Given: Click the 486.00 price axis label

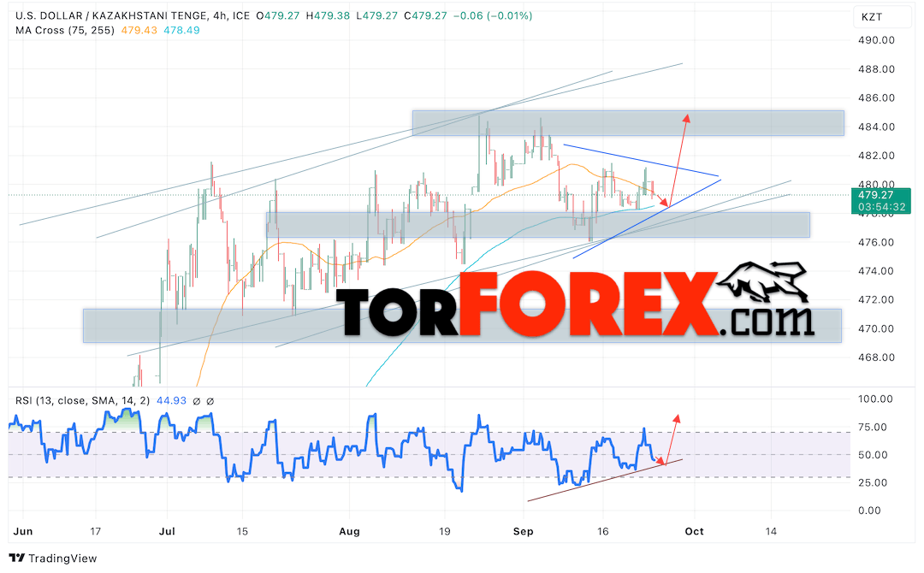Looking at the screenshot, I should click(x=876, y=97).
